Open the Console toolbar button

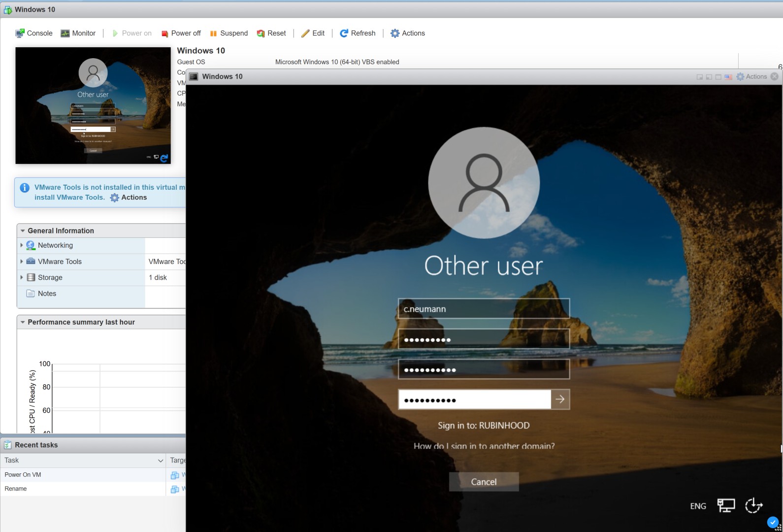tap(34, 33)
